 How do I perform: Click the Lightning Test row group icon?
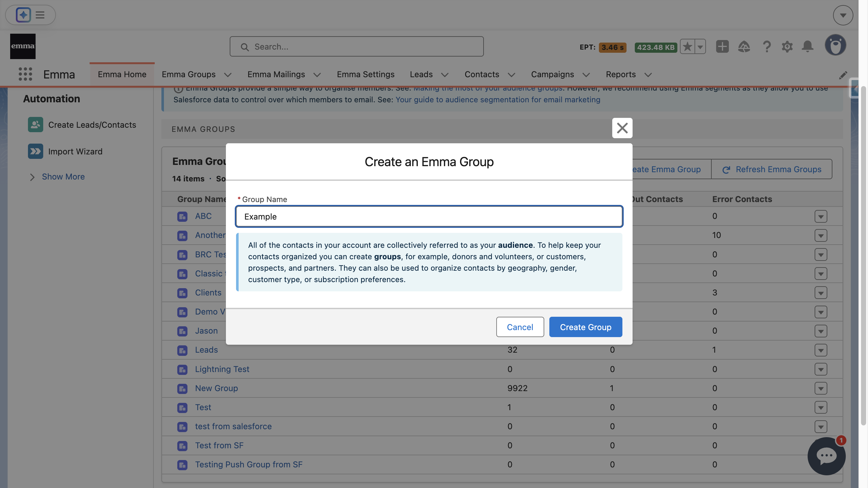(x=182, y=369)
